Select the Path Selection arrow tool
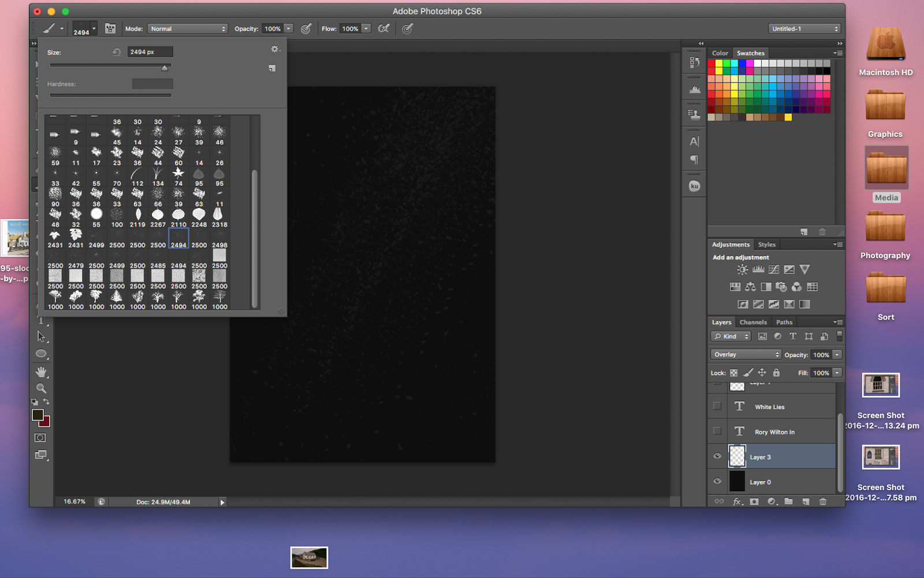The height and width of the screenshot is (578, 924). pos(41,336)
